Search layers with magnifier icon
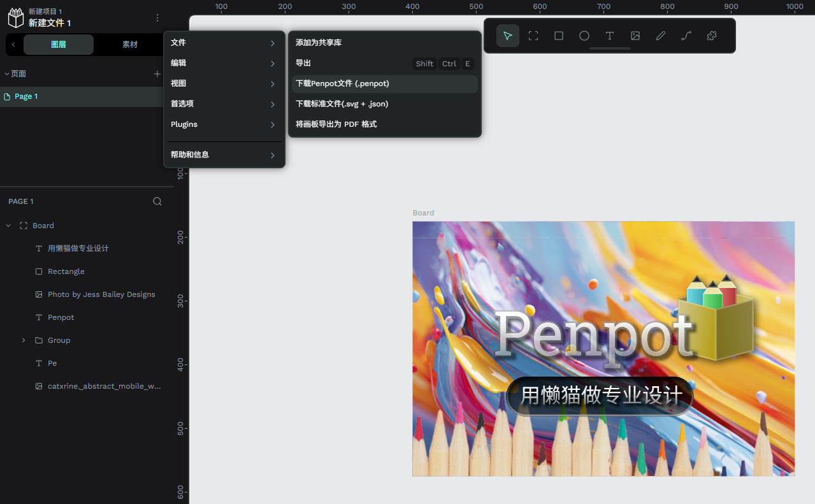This screenshot has height=504, width=815. pyautogui.click(x=157, y=201)
